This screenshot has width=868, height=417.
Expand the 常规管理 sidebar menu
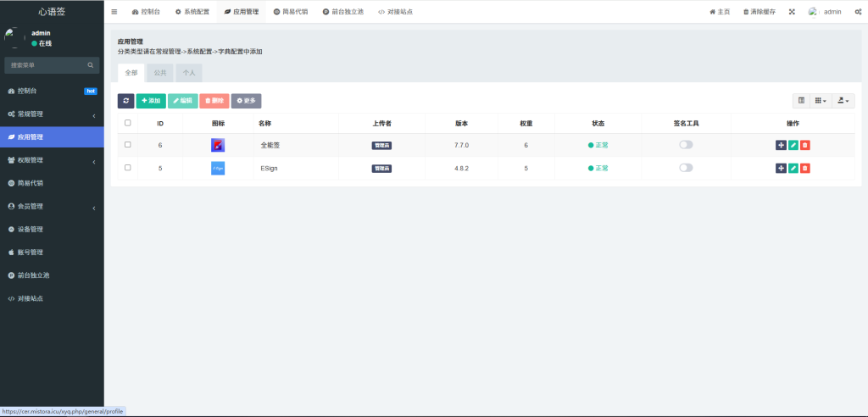coord(51,114)
